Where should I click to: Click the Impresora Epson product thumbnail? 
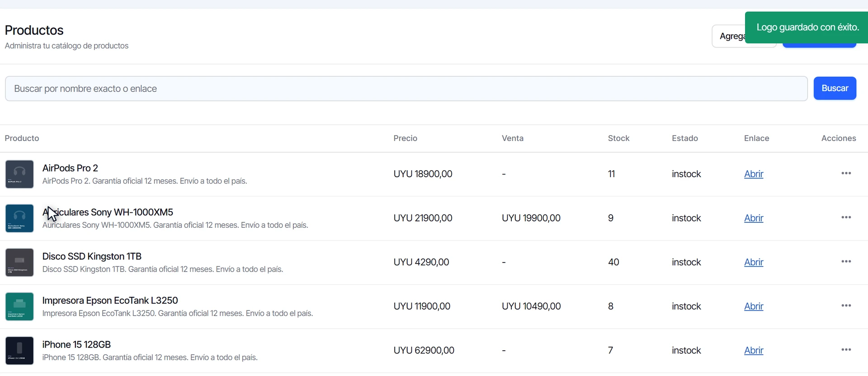pyautogui.click(x=19, y=306)
